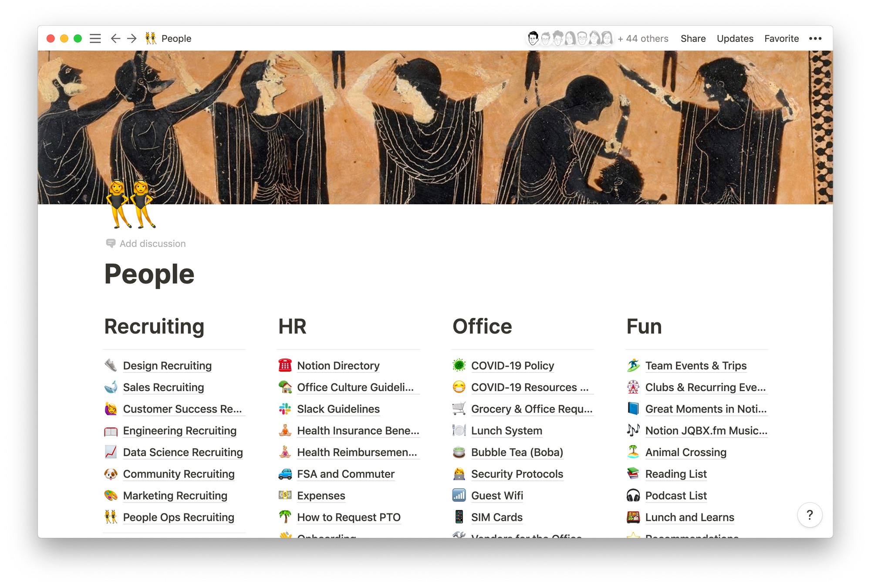Click the palette icon beside Marketing Recruiting
Image resolution: width=871 pixels, height=588 pixels.
(x=111, y=495)
